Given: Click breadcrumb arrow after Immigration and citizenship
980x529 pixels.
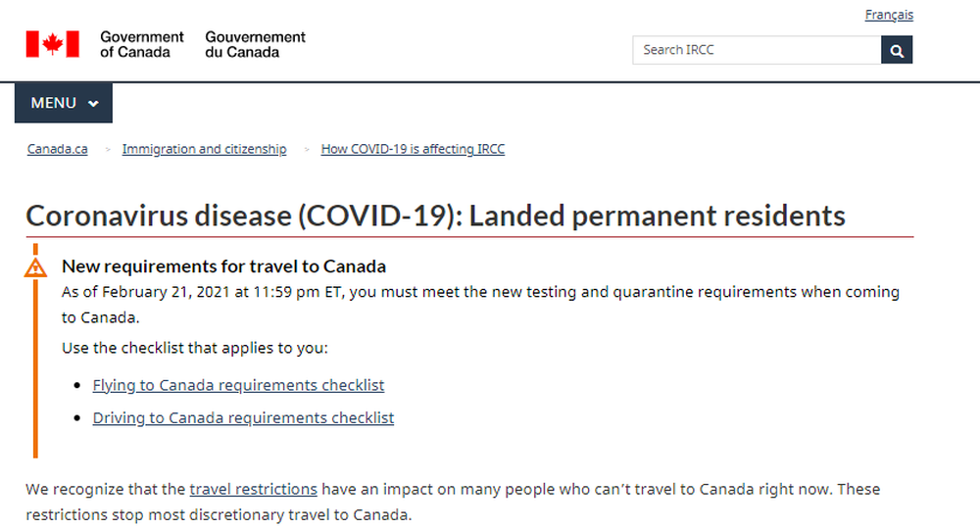Looking at the screenshot, I should [x=306, y=150].
